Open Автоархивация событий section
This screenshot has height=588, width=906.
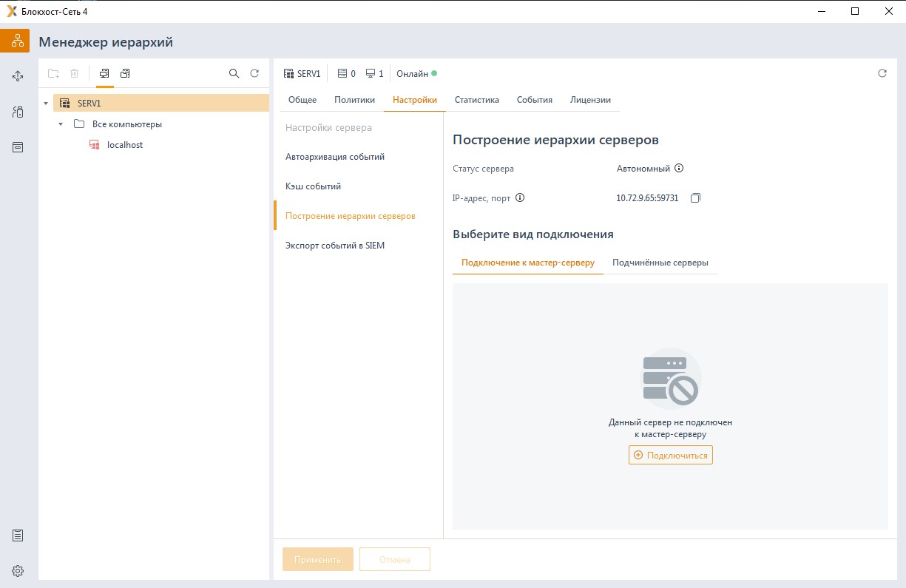pos(335,157)
